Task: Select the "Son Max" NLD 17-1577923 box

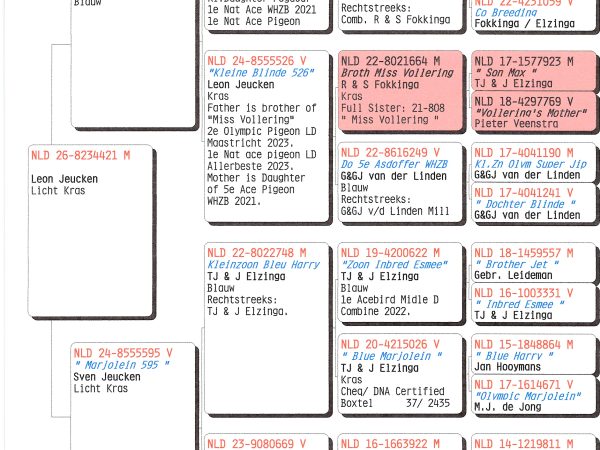Action: [x=534, y=71]
